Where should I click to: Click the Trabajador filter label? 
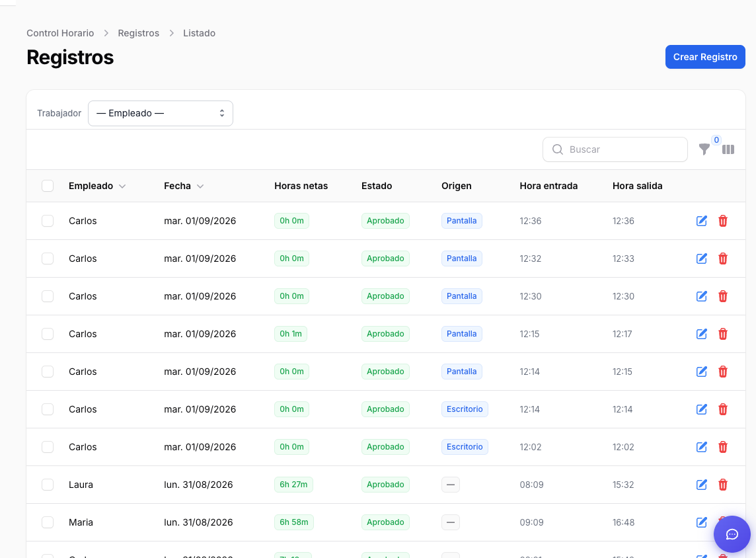(59, 113)
